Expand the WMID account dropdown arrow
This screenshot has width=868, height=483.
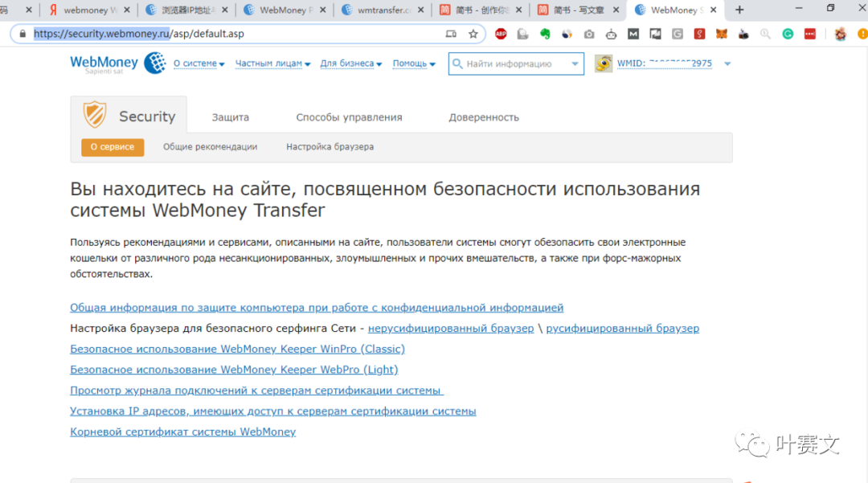[727, 63]
